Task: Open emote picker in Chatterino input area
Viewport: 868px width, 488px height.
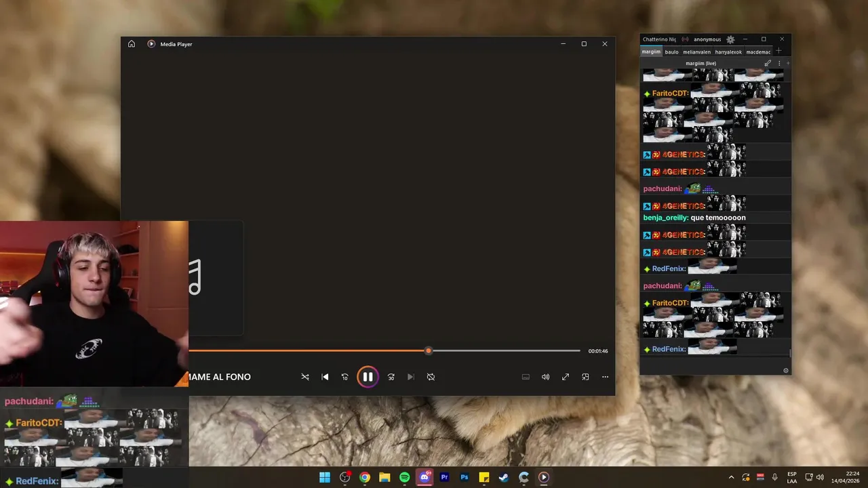Action: click(x=786, y=370)
